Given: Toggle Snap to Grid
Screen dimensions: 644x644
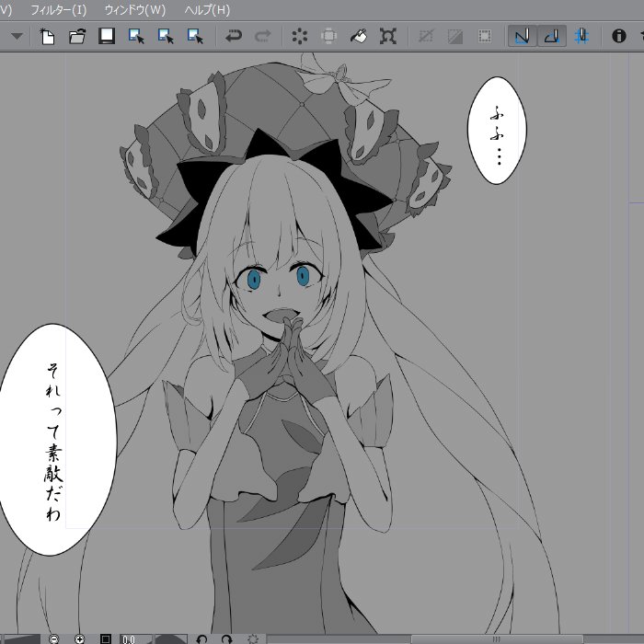Looking at the screenshot, I should pyautogui.click(x=581, y=36).
